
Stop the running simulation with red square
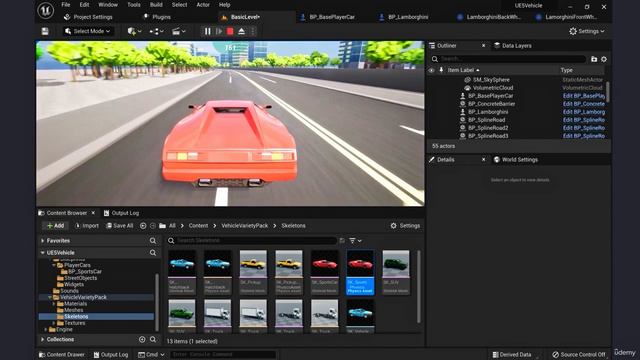point(230,31)
